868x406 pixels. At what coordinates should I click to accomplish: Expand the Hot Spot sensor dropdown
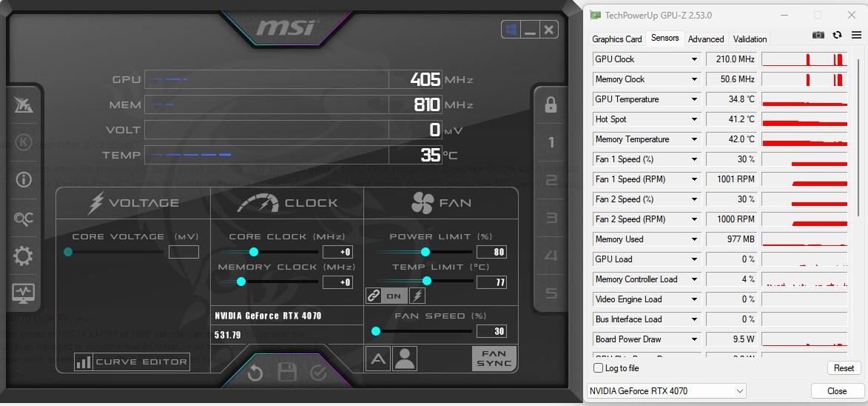pyautogui.click(x=694, y=119)
